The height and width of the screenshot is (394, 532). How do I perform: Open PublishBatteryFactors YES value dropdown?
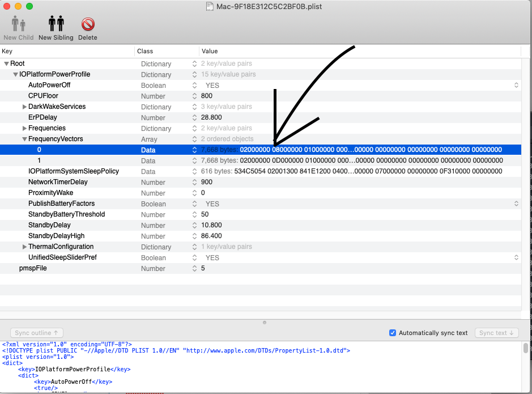[516, 204]
